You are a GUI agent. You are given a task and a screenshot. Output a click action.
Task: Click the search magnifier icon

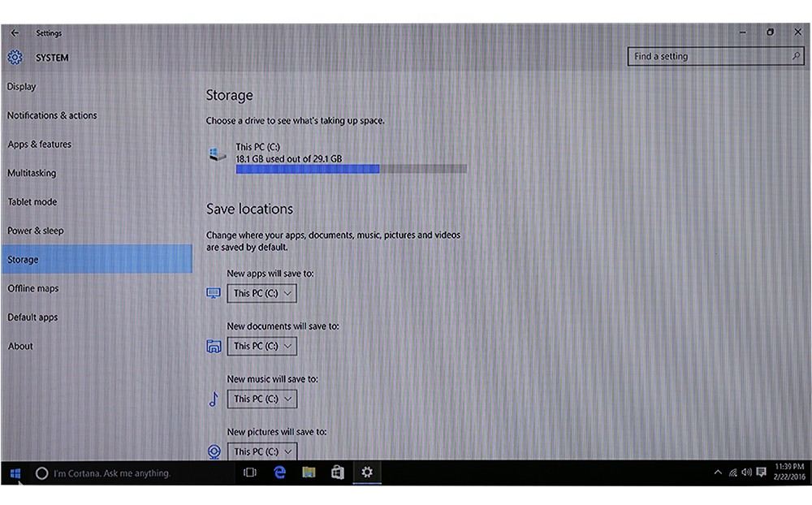796,57
